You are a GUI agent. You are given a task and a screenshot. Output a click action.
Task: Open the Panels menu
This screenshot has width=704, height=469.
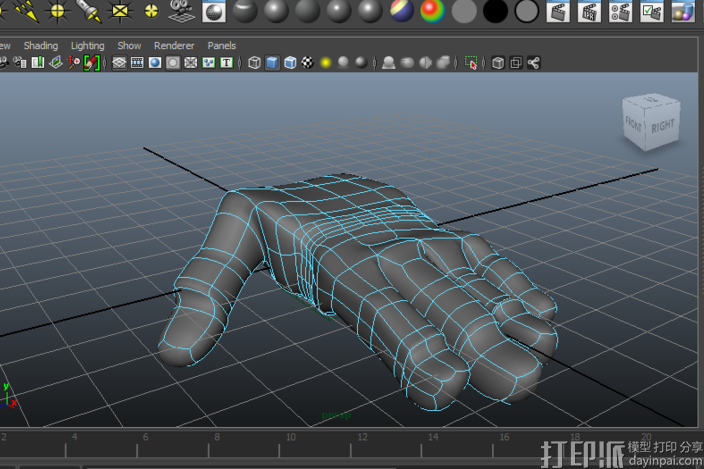(x=221, y=45)
